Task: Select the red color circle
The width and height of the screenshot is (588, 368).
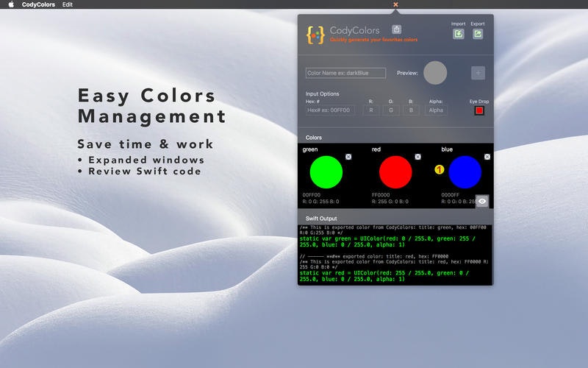Action: tap(395, 172)
